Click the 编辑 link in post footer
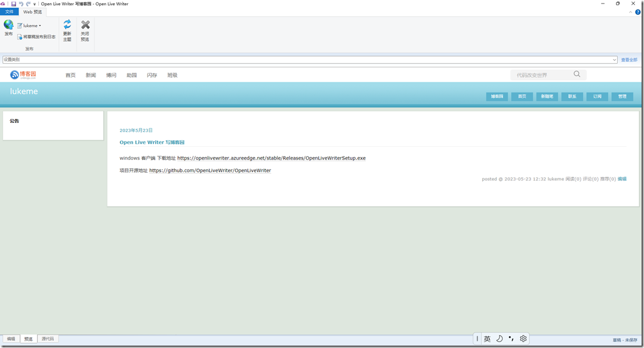The width and height of the screenshot is (644, 348). pos(623,179)
